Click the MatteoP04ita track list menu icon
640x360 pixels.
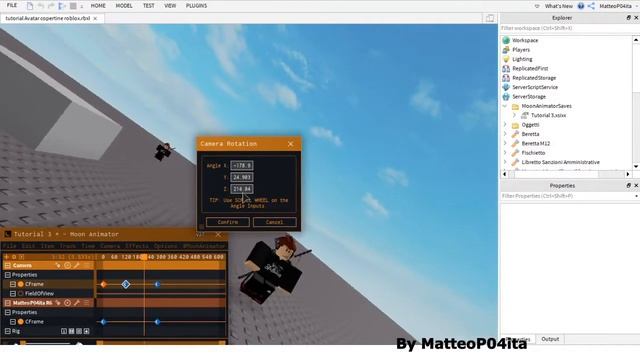pos(86,303)
